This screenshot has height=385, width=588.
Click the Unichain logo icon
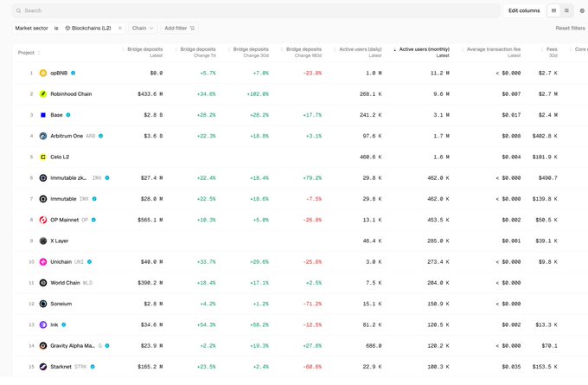pyautogui.click(x=43, y=262)
